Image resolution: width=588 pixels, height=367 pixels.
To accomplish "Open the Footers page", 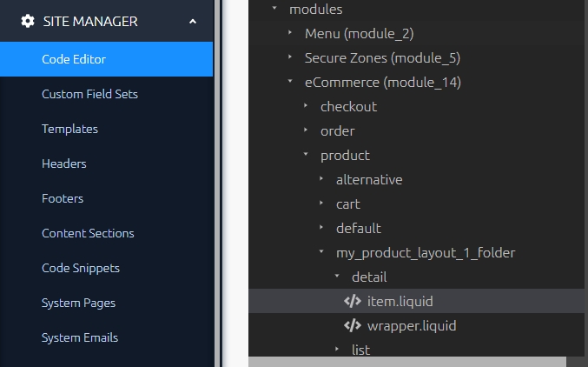I will coord(63,198).
